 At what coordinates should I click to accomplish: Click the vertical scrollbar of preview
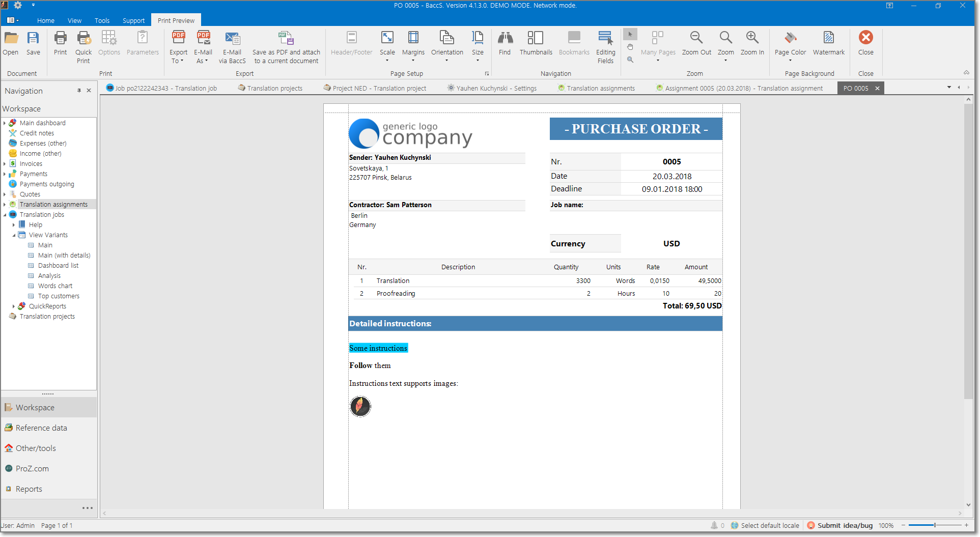coord(968,251)
